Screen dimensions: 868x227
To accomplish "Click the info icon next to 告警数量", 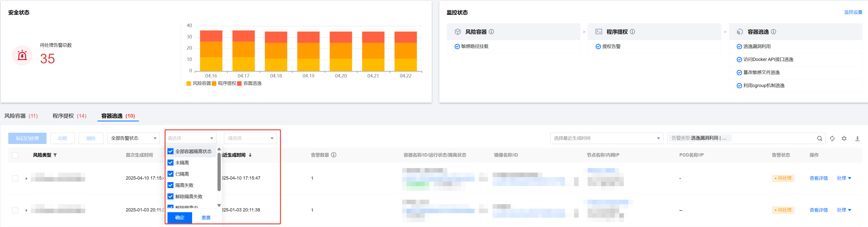I will [334, 155].
